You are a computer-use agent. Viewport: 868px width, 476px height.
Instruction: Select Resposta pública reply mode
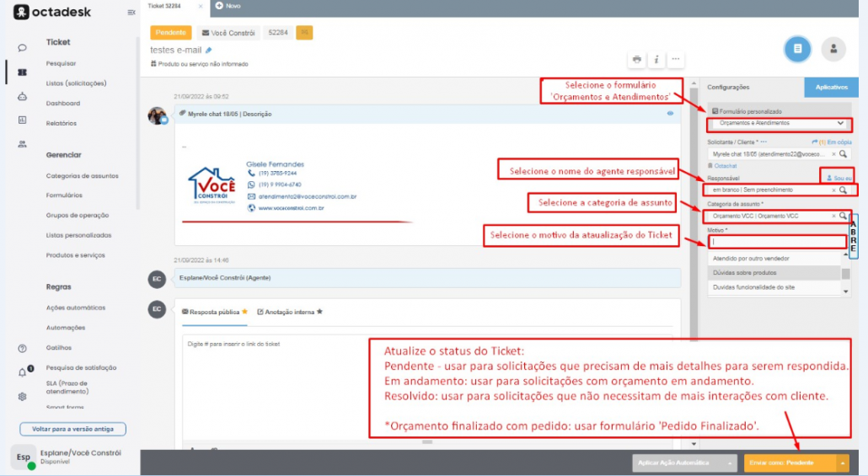pos(214,312)
